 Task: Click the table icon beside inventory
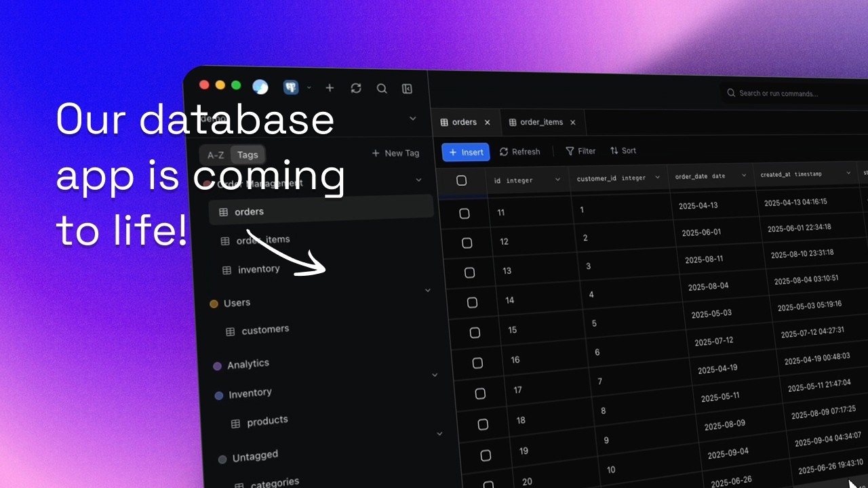(x=227, y=270)
